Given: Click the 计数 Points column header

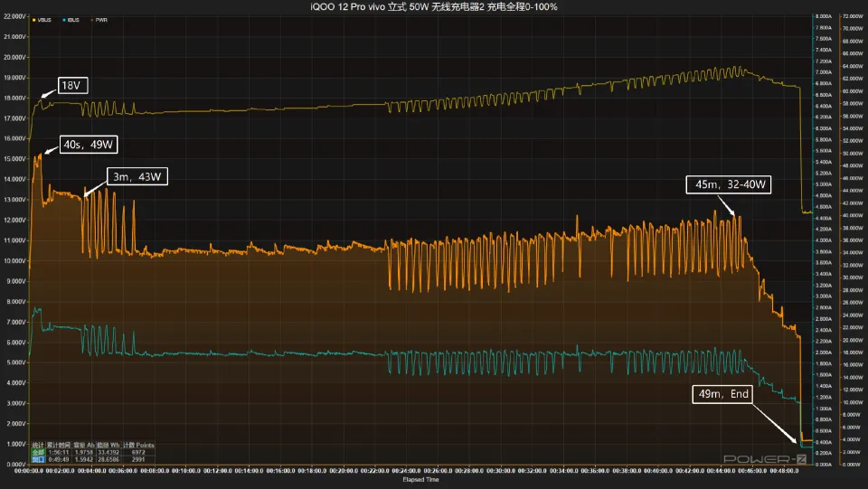Looking at the screenshot, I should point(139,445).
